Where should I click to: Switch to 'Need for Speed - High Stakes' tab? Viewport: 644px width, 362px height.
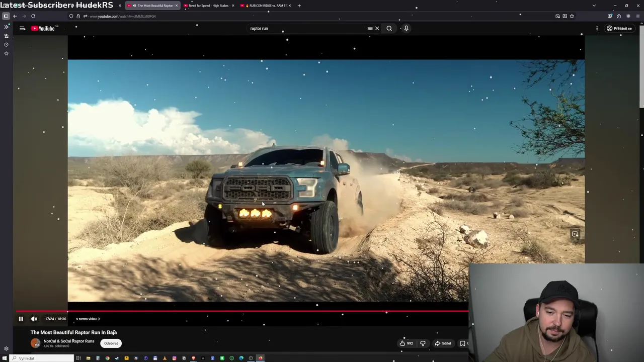click(x=208, y=6)
